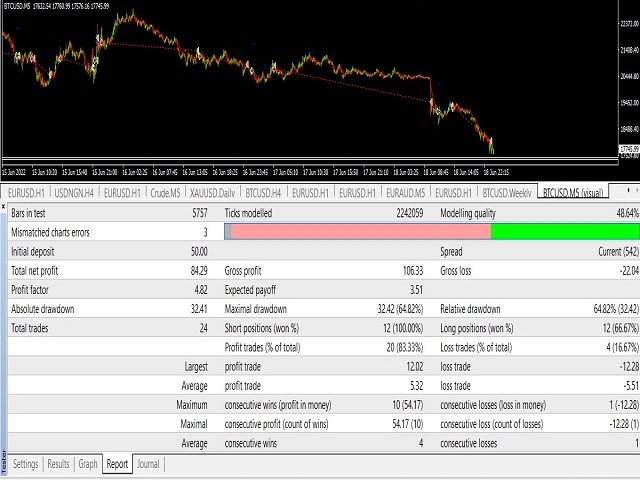The height and width of the screenshot is (480, 640).
Task: Select the Modelling quality label
Action: 468,213
